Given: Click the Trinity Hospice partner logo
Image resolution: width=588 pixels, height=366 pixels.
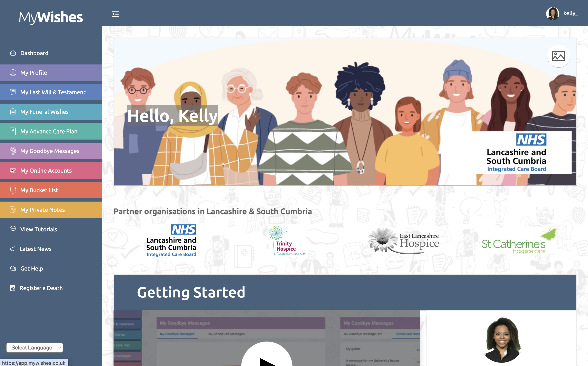Looking at the screenshot, I should click(287, 241).
